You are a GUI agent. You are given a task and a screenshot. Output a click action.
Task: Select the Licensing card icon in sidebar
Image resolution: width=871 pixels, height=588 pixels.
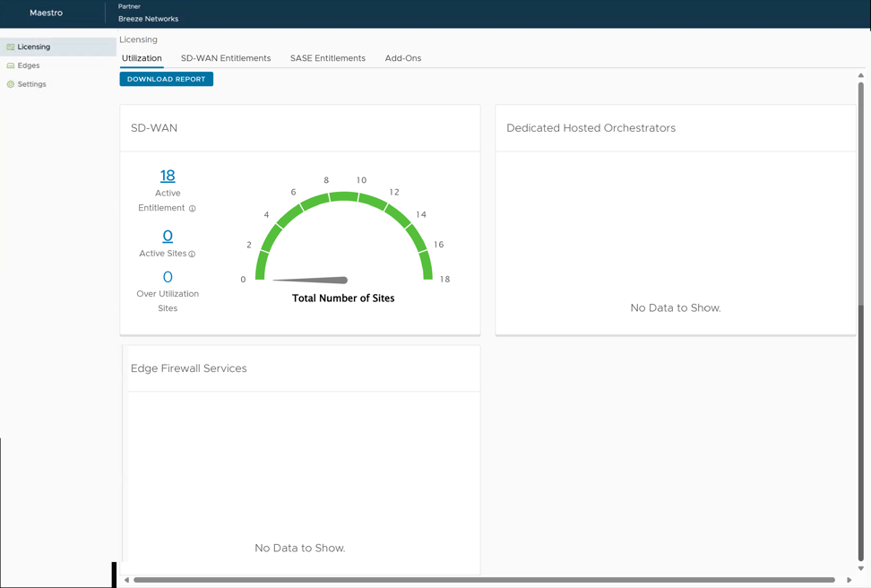click(8, 47)
